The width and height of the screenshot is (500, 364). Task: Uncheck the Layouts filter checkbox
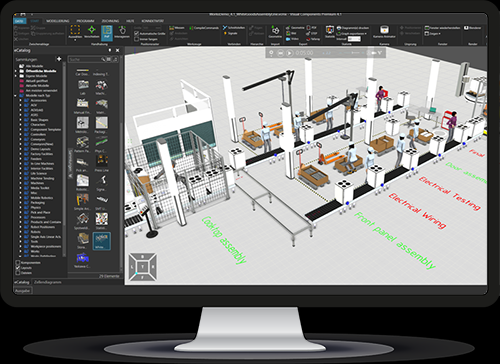18,268
